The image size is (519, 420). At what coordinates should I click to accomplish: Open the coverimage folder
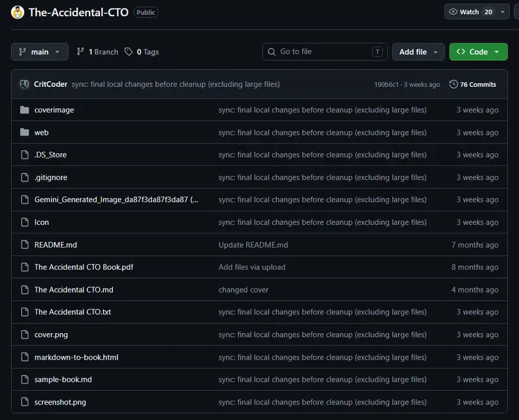(54, 110)
